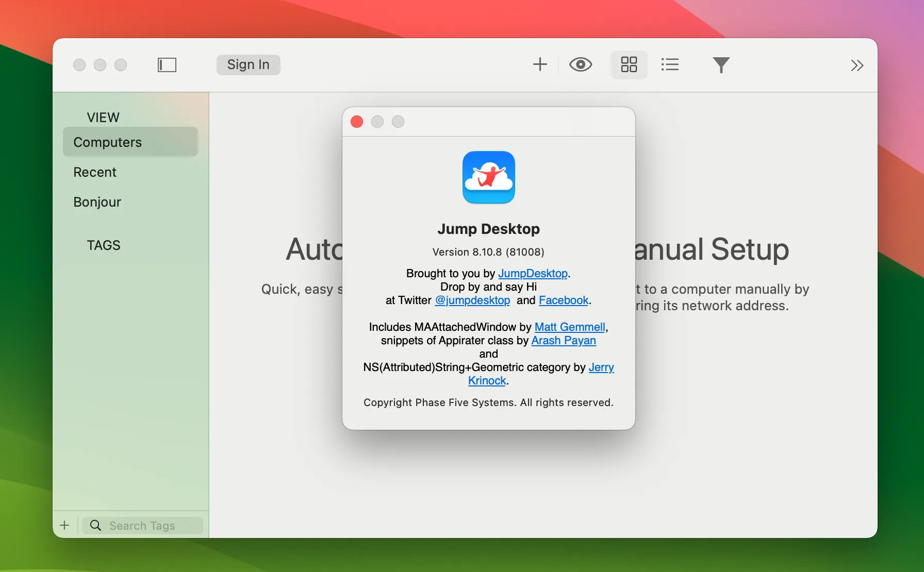This screenshot has height=572, width=924.
Task: Click the partially hidden Manual Setup heading
Action: point(712,249)
